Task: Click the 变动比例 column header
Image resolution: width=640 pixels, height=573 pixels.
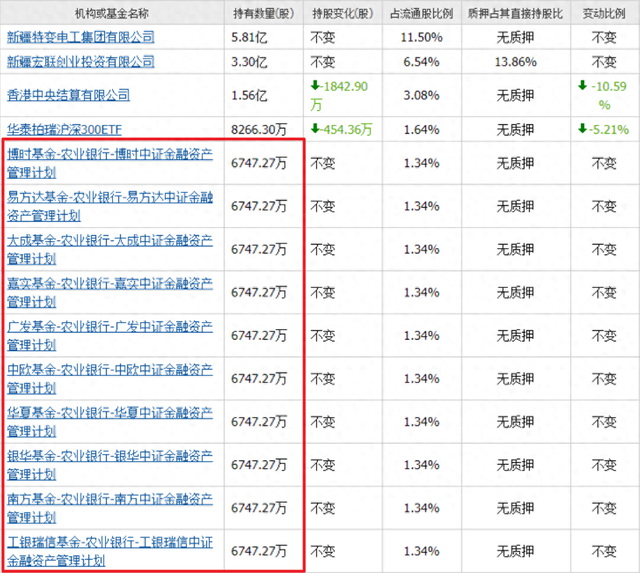Action: 604,13
